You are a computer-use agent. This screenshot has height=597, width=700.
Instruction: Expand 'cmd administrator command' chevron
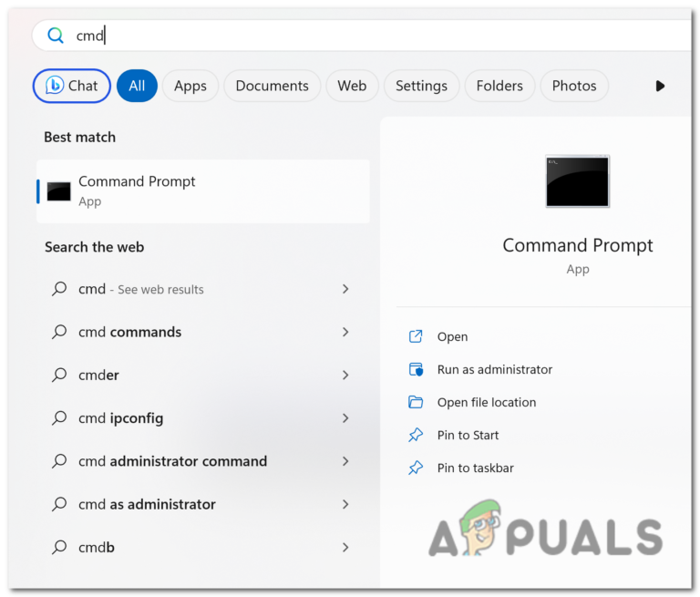coord(345,461)
